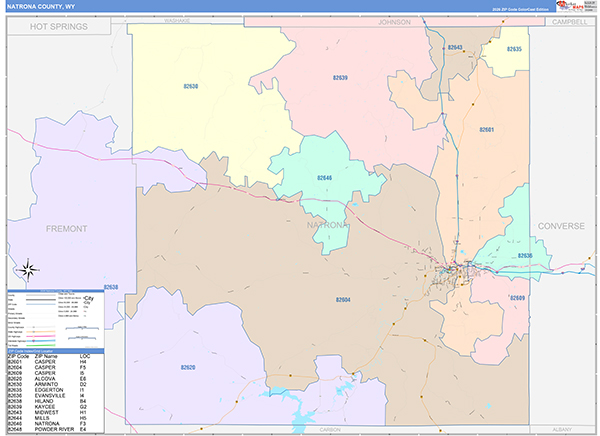Image resolution: width=600 pixels, height=436 pixels.
Task: Select the CASPER row with location I5
Action: tap(47, 373)
